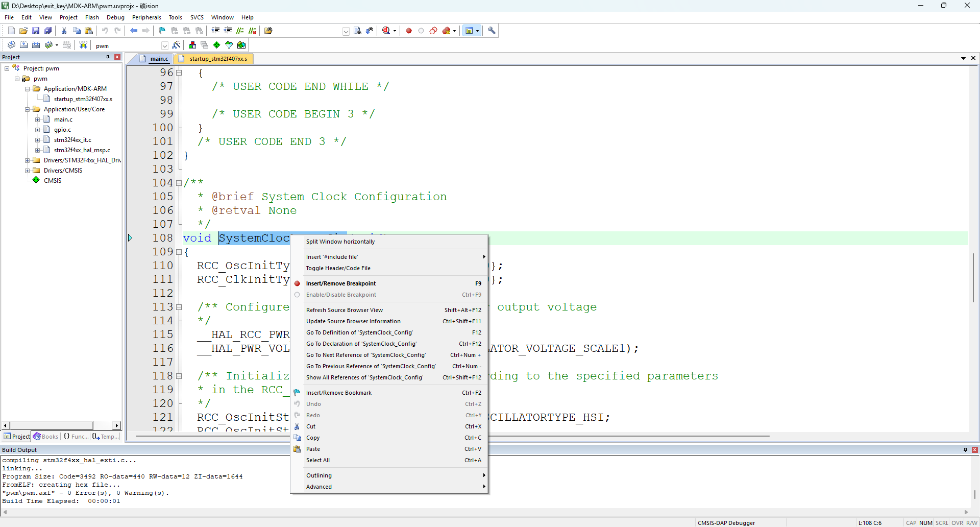The image size is (980, 527).
Task: Download code to flash with LOAD icon
Action: (83, 45)
